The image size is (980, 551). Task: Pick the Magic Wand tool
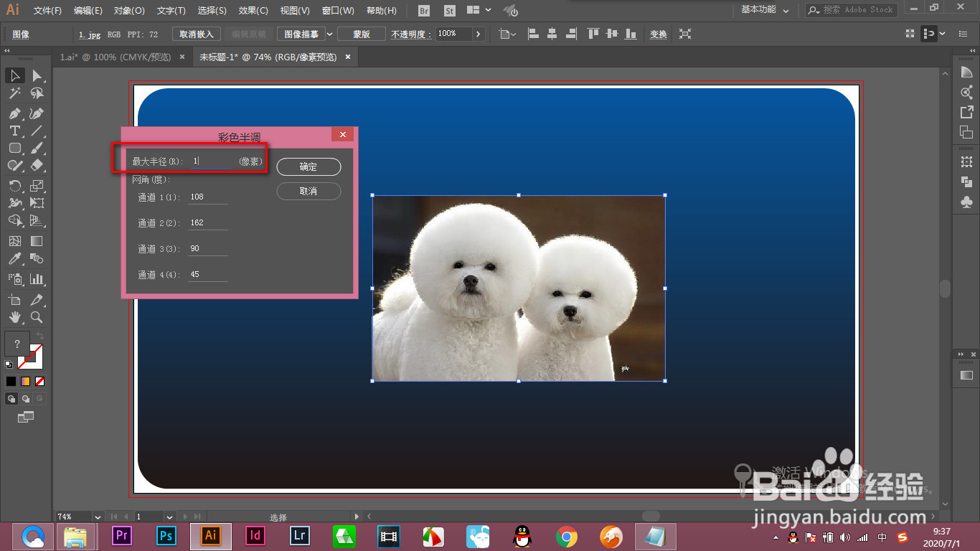14,93
